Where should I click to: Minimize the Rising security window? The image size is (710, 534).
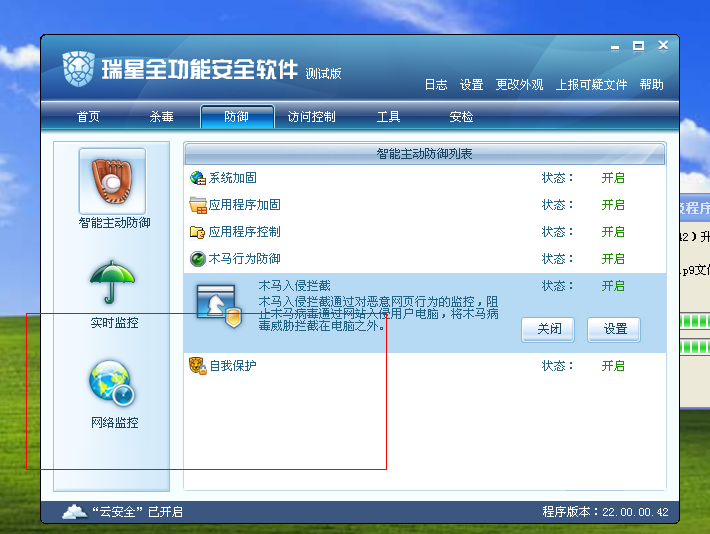[x=614, y=47]
